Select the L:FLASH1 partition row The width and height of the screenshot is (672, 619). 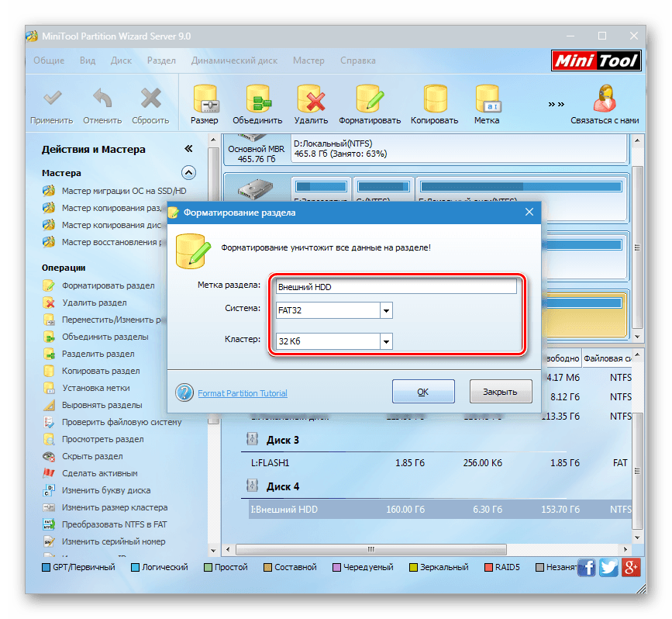tap(439, 463)
